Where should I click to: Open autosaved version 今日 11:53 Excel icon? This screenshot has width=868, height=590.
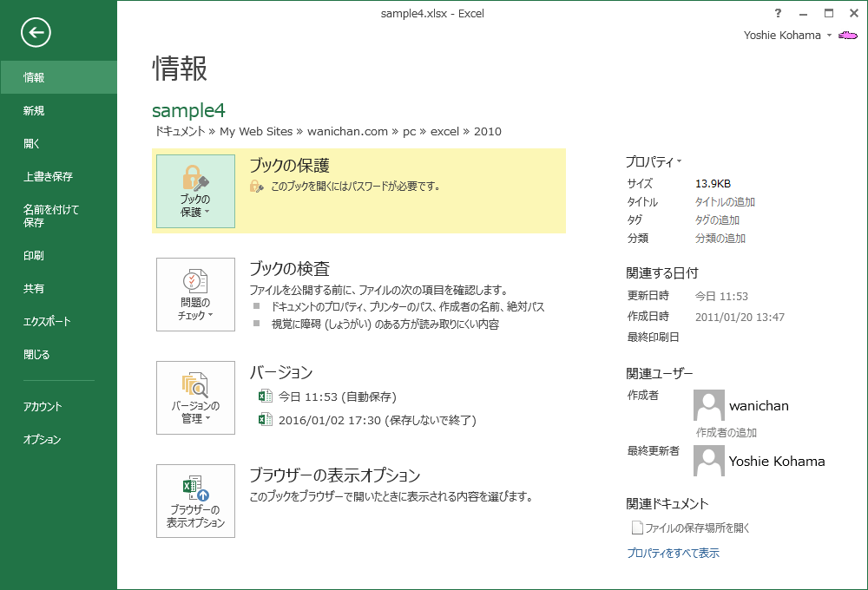tap(265, 397)
